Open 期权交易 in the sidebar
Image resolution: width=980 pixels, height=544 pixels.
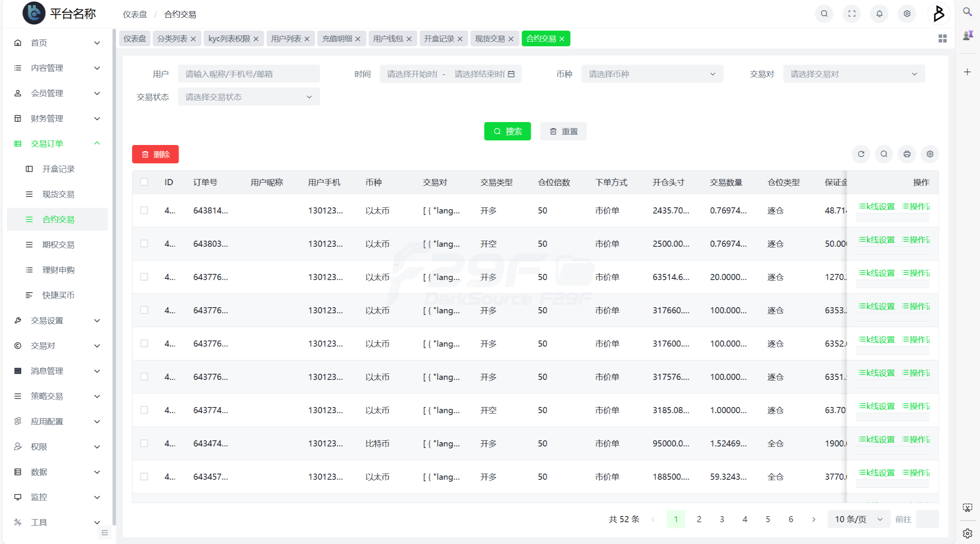pyautogui.click(x=58, y=244)
